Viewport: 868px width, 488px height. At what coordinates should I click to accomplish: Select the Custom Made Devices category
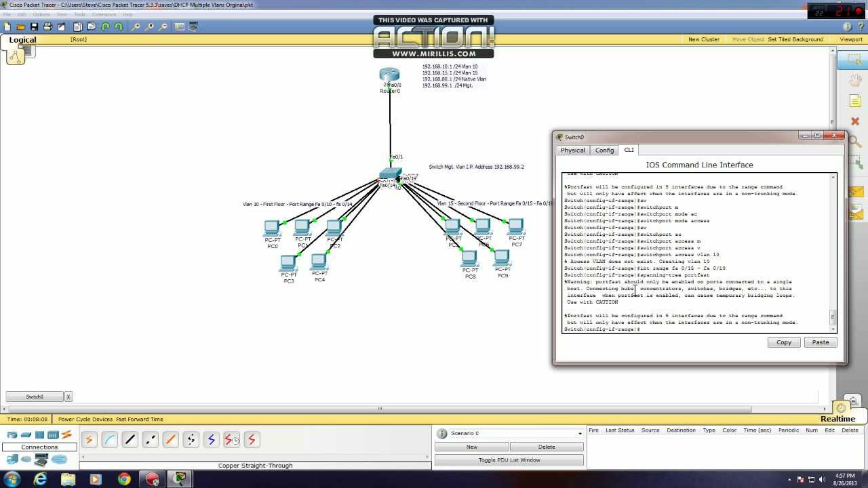(x=41, y=460)
